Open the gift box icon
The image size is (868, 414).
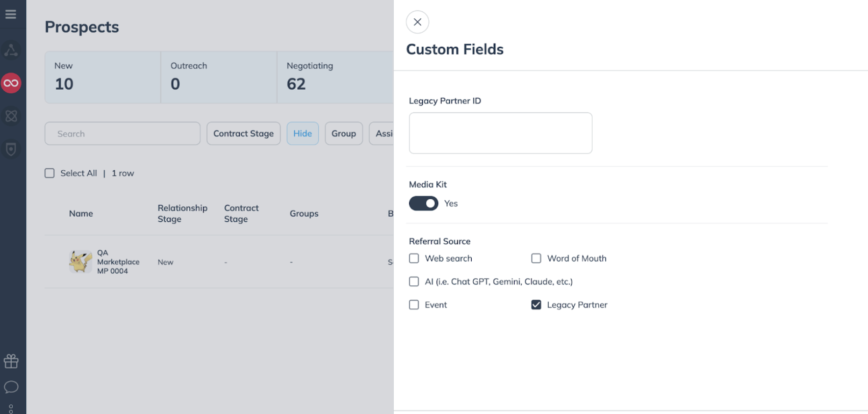tap(11, 361)
